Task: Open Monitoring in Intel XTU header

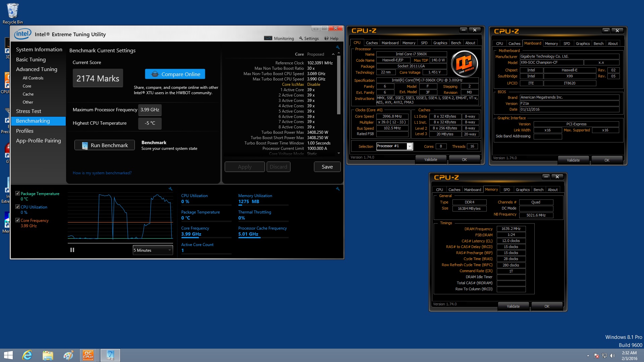Action: [279, 38]
